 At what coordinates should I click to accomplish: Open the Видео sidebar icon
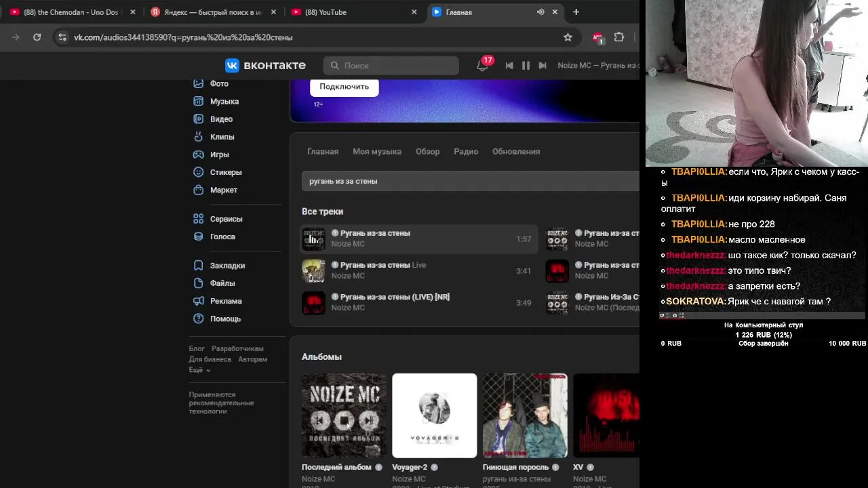coord(198,119)
